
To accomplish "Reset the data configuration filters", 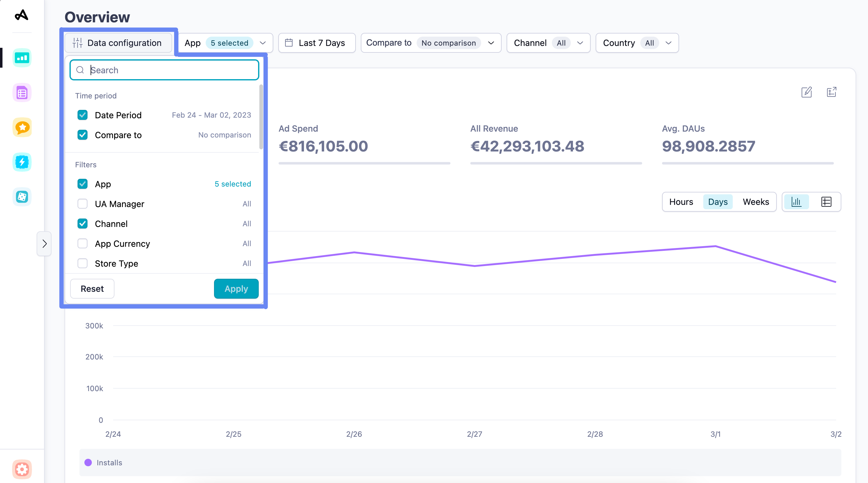I will tap(92, 288).
